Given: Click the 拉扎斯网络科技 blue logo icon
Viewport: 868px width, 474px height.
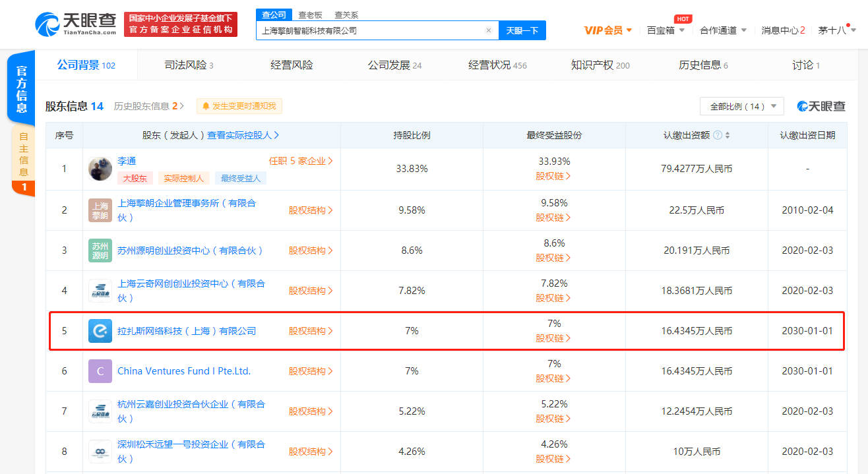Looking at the screenshot, I should tap(100, 331).
